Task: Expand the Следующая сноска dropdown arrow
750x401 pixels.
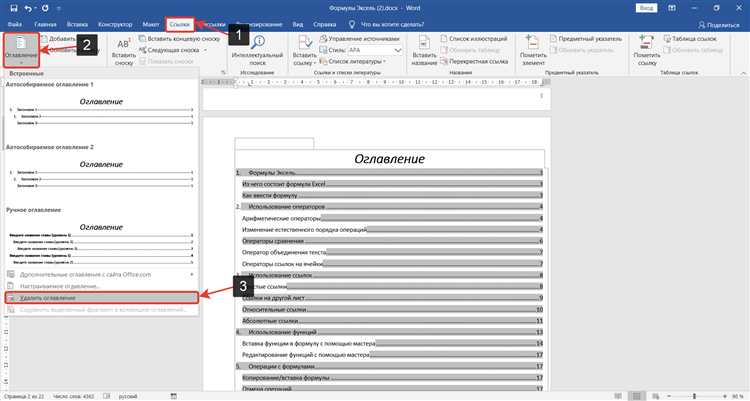Action: 206,50
